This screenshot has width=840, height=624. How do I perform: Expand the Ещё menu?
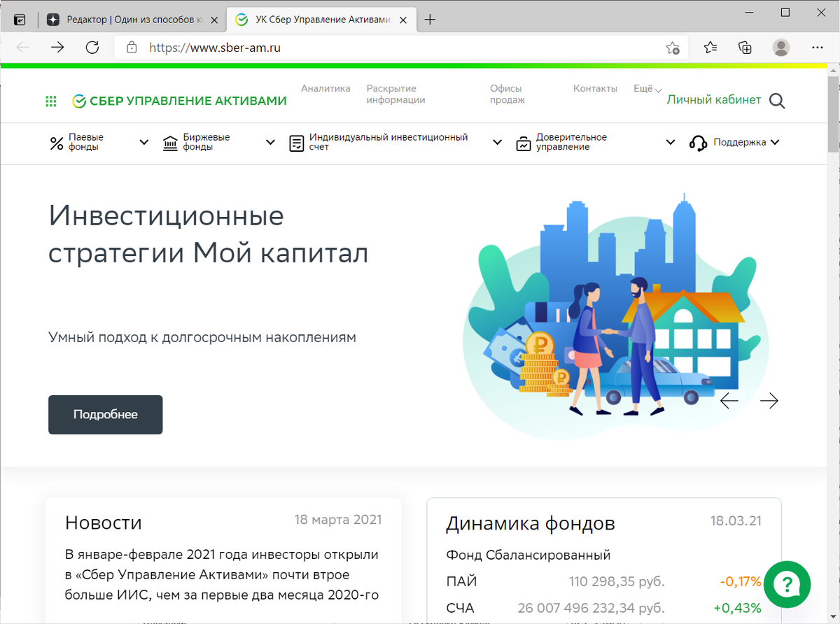(647, 89)
